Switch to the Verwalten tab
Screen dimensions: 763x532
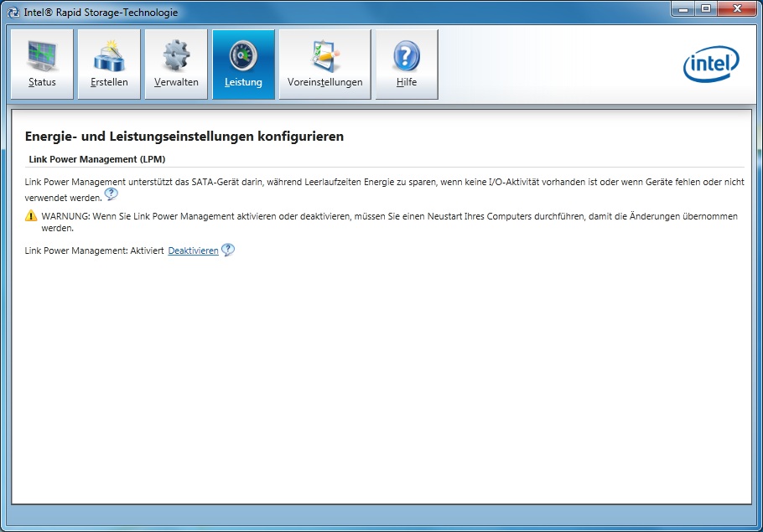click(176, 65)
